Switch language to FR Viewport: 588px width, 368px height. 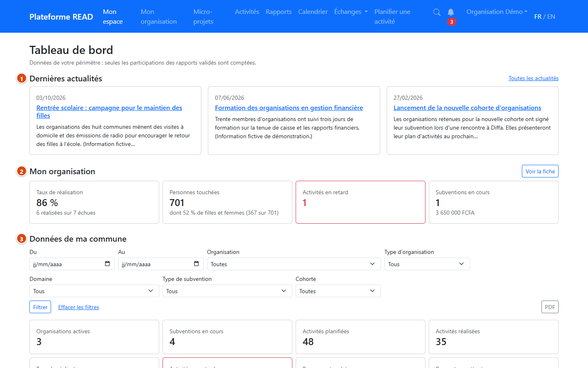coord(538,16)
